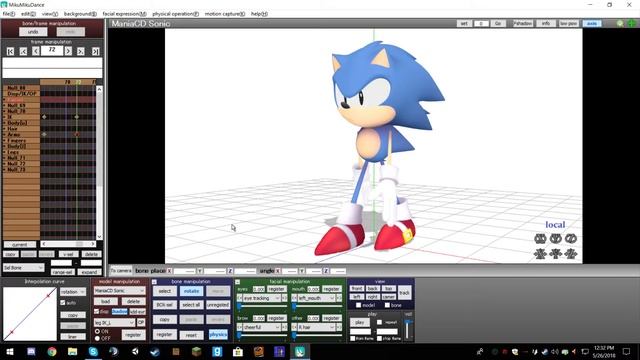Open Sel:Bone dropdown
Image resolution: width=640 pixels, height=360 pixels.
pyautogui.click(x=24, y=268)
